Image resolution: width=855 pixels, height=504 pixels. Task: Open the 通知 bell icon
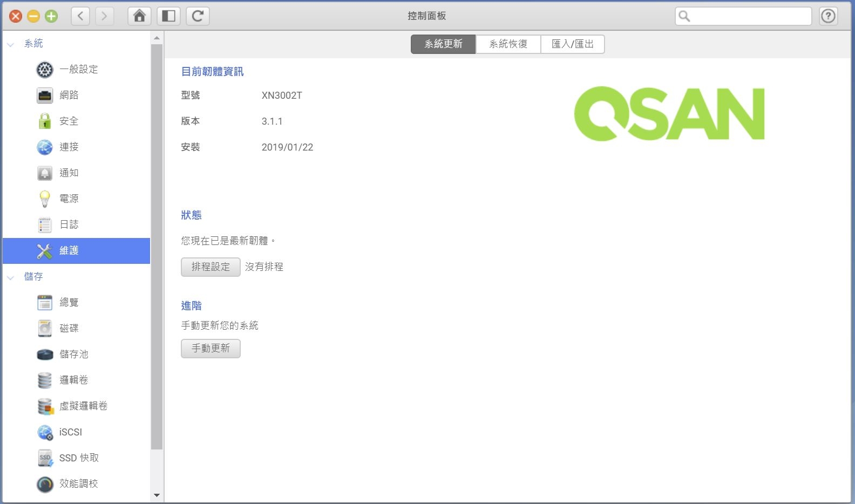(x=45, y=173)
